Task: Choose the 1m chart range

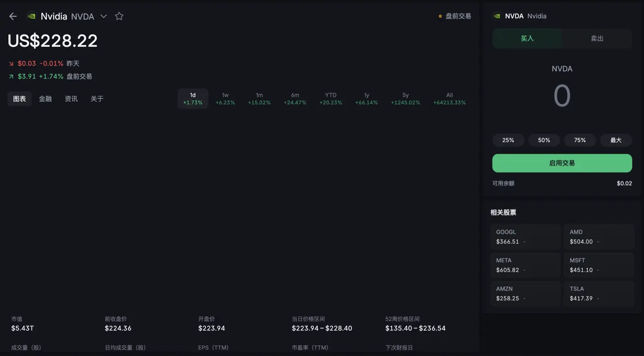Action: click(259, 99)
